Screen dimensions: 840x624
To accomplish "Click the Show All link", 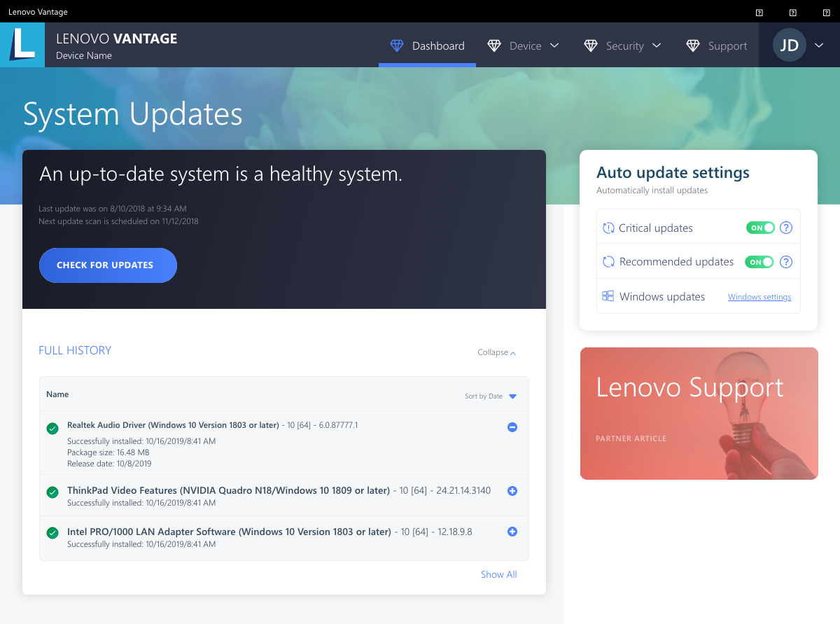I will tap(498, 574).
